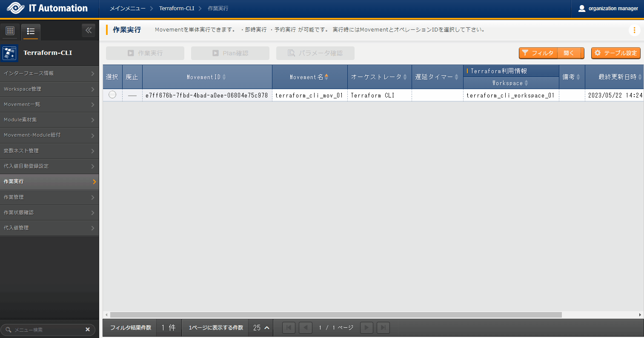The width and height of the screenshot is (644, 338).
Task: Click the horizontal table scrollbar
Action: coord(335,315)
